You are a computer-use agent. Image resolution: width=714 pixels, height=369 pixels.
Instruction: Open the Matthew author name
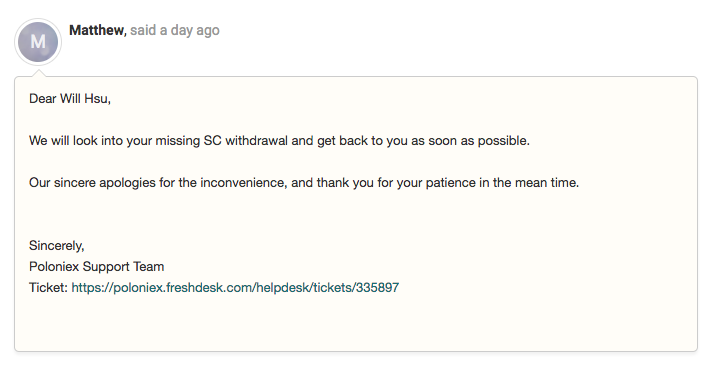click(97, 30)
